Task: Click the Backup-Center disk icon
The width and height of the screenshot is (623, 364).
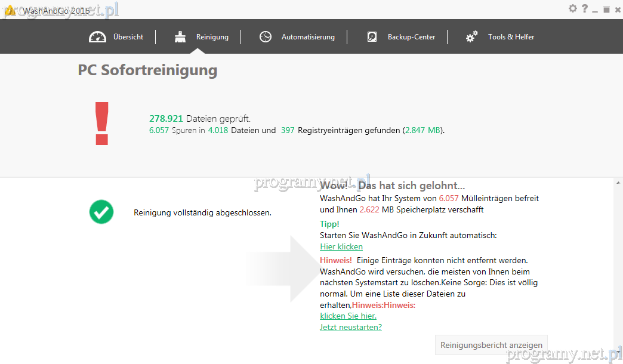Action: point(372,37)
